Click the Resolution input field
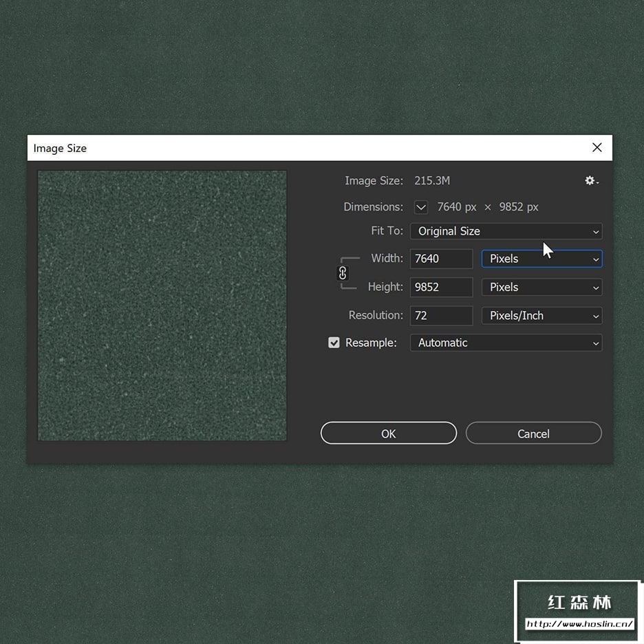This screenshot has height=644, width=644. [x=441, y=315]
